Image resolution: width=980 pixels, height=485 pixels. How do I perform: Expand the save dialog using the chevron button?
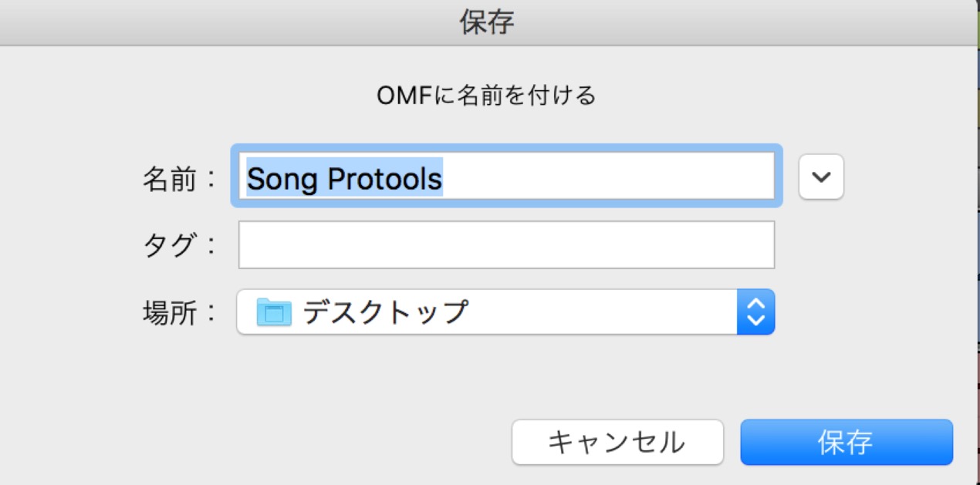coord(821,177)
